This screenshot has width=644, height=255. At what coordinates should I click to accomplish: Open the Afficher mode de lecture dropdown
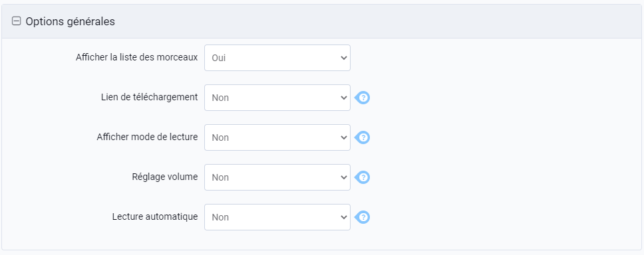coord(277,137)
